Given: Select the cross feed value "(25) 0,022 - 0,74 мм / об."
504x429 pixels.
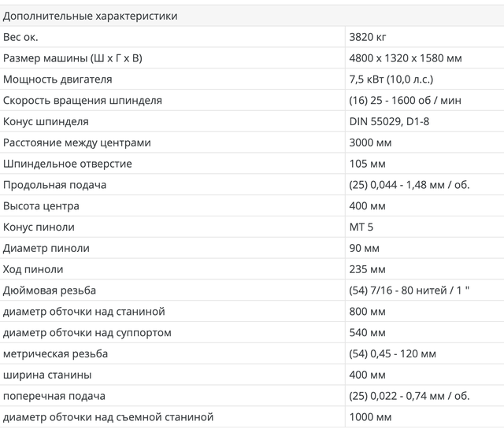Looking at the screenshot, I should (409, 396).
